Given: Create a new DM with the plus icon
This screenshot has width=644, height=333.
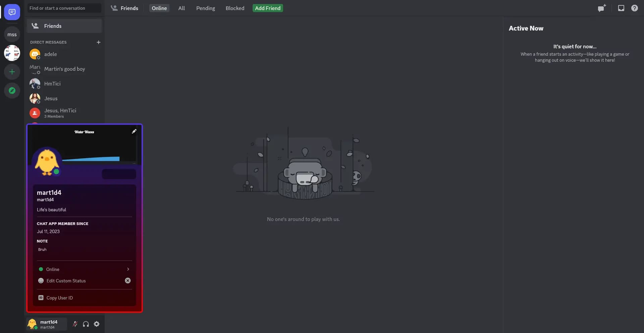Looking at the screenshot, I should pyautogui.click(x=98, y=42).
